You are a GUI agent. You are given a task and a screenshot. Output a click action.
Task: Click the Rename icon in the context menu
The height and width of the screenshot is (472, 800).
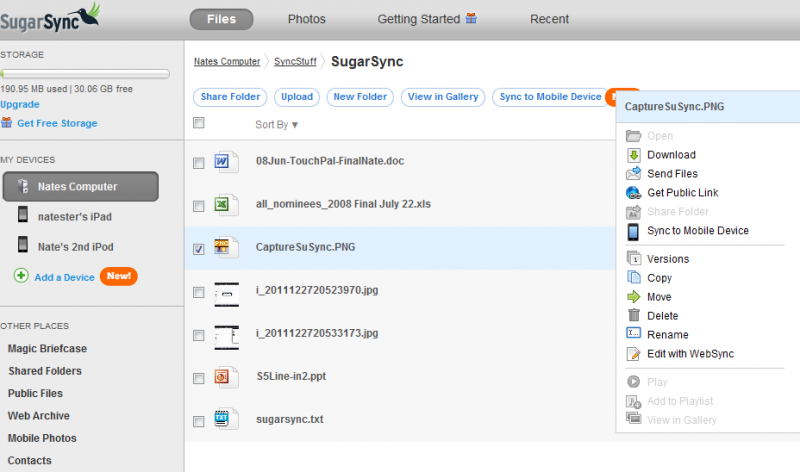coord(633,333)
